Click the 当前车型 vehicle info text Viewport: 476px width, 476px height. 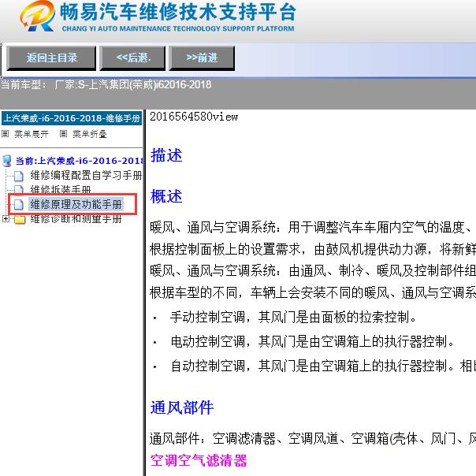(106, 84)
